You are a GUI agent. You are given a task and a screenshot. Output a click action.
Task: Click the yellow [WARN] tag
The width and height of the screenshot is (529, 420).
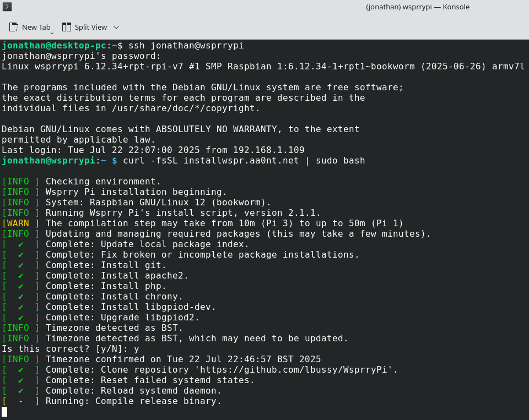[x=20, y=223]
